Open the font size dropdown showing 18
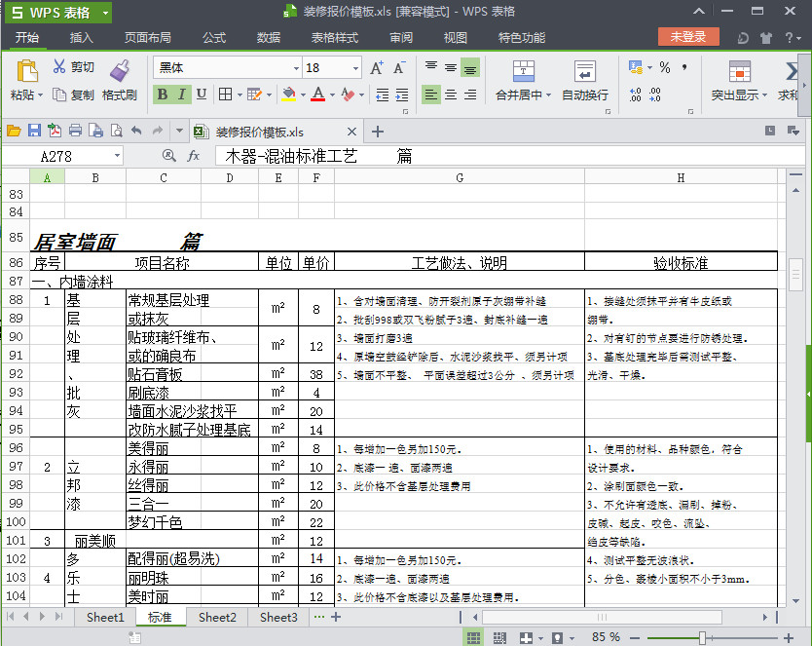The height and width of the screenshot is (646, 812). click(353, 69)
